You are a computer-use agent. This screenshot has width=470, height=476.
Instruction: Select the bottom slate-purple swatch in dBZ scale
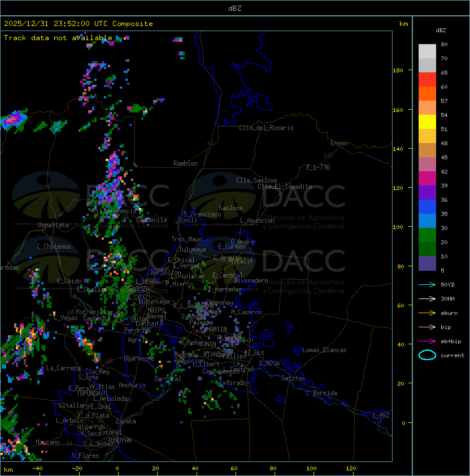(427, 263)
